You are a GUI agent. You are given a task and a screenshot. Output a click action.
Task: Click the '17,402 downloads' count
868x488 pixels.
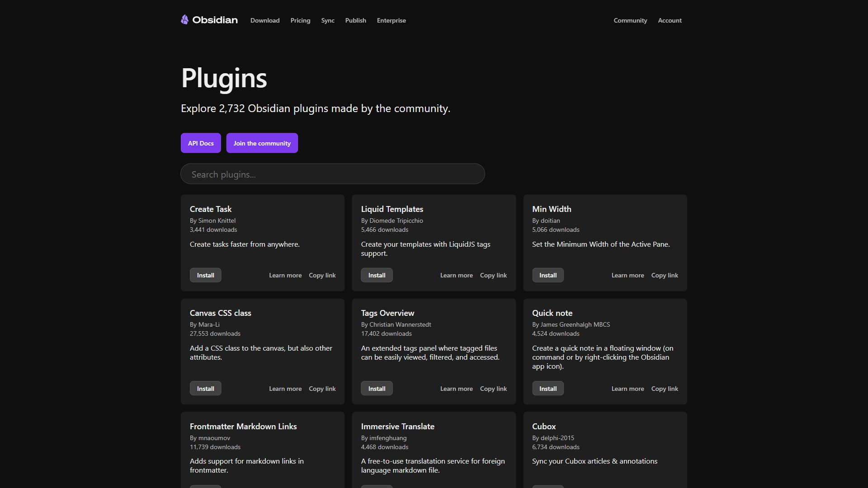click(386, 333)
